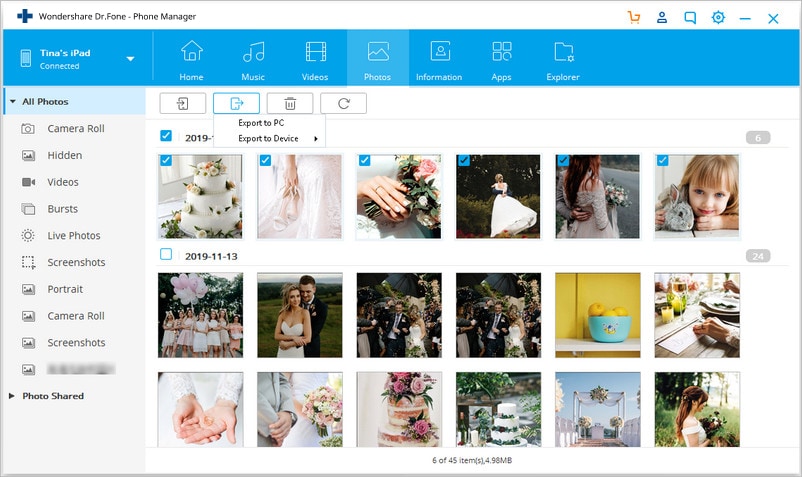Viewport: 802px width, 477px height.
Task: Click the Hidden album icon
Action: (28, 155)
